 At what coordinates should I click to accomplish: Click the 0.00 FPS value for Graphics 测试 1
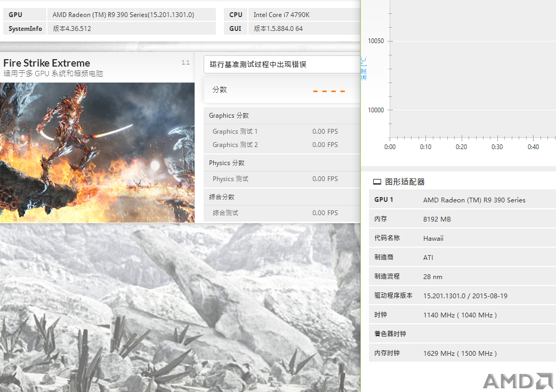tap(325, 132)
